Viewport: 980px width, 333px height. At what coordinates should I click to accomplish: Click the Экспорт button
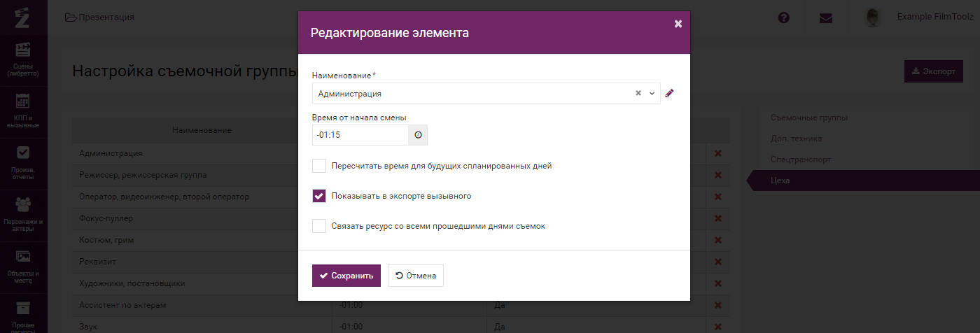(x=934, y=71)
